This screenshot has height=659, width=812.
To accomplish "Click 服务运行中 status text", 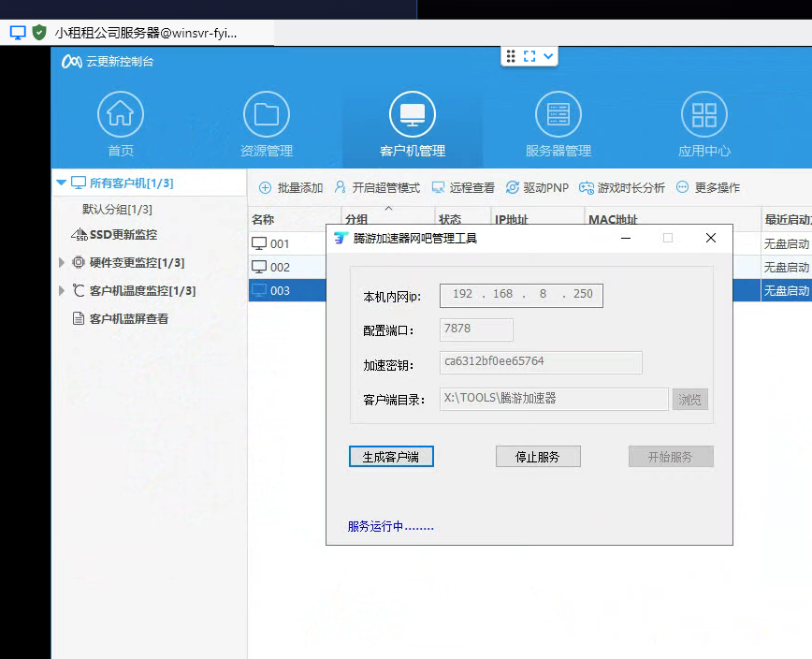I will [x=390, y=526].
